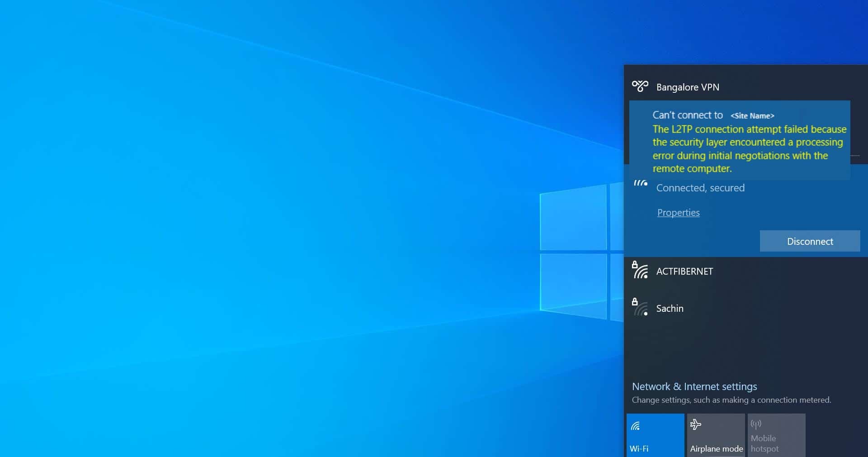Click the antenna icon in Mobile hotspot tile
The height and width of the screenshot is (457, 868).
(x=756, y=424)
